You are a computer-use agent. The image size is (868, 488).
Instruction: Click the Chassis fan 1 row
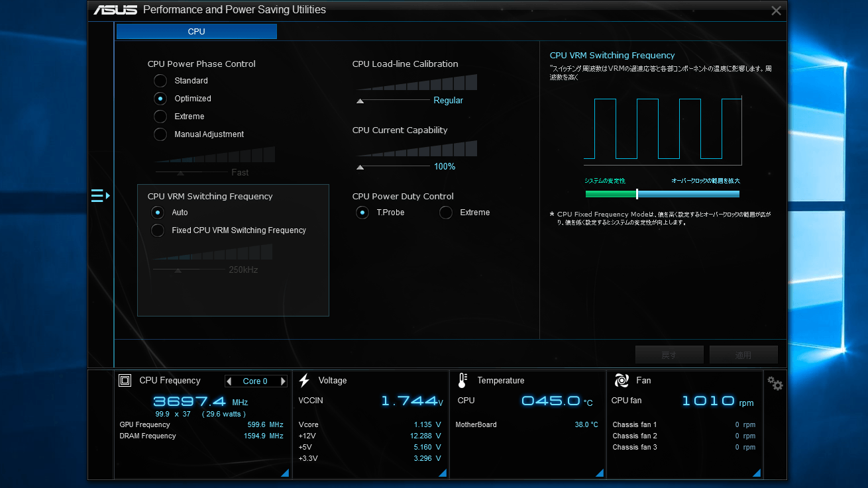pyautogui.click(x=684, y=425)
